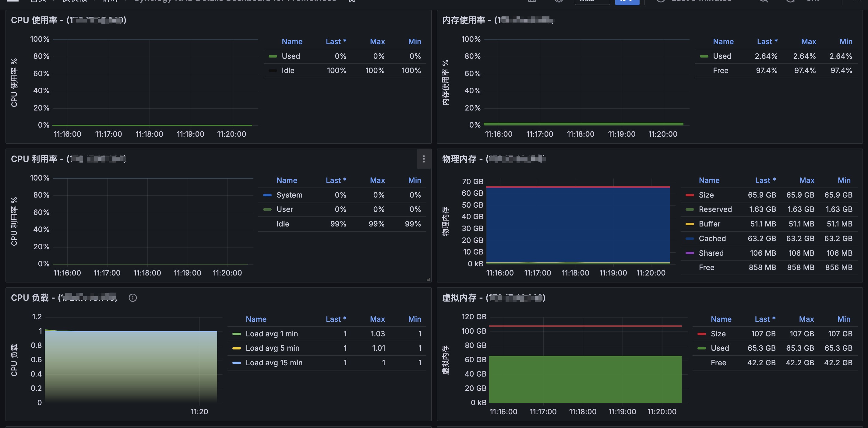The image size is (868, 428).
Task: Toggle the Reserved series in 物理内存 legend
Action: pos(715,209)
